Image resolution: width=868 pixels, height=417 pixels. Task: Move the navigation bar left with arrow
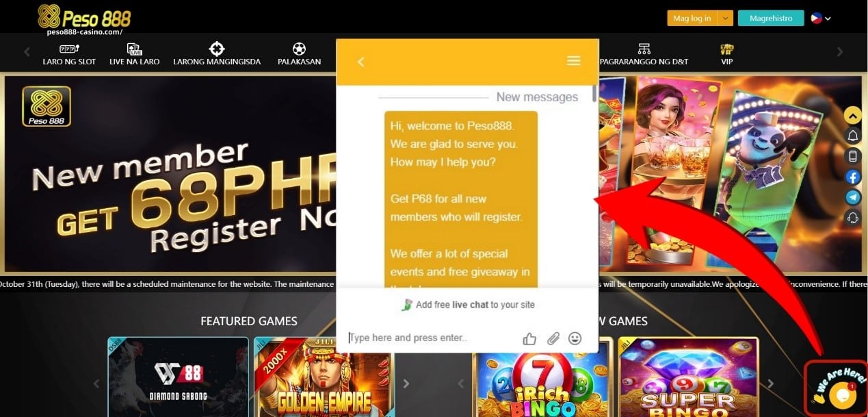pos(27,52)
